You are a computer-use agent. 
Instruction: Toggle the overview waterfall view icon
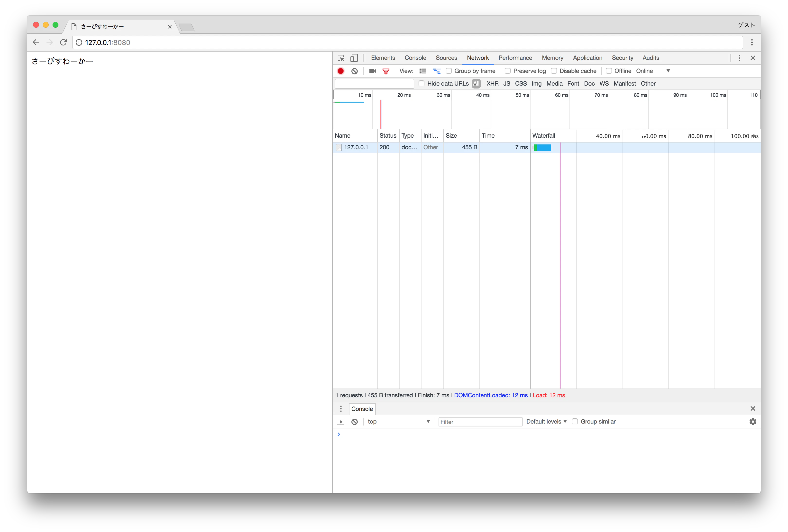tap(436, 71)
